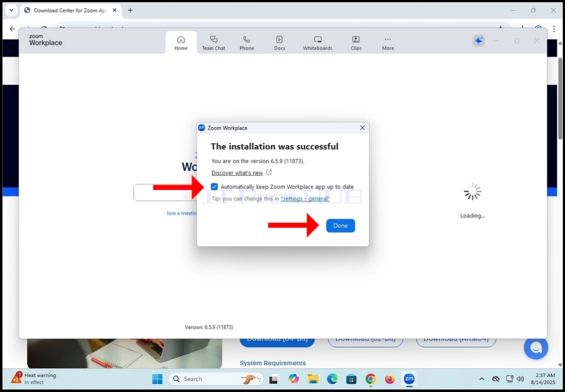Open the Home tab in Zoom Workplace

point(181,43)
